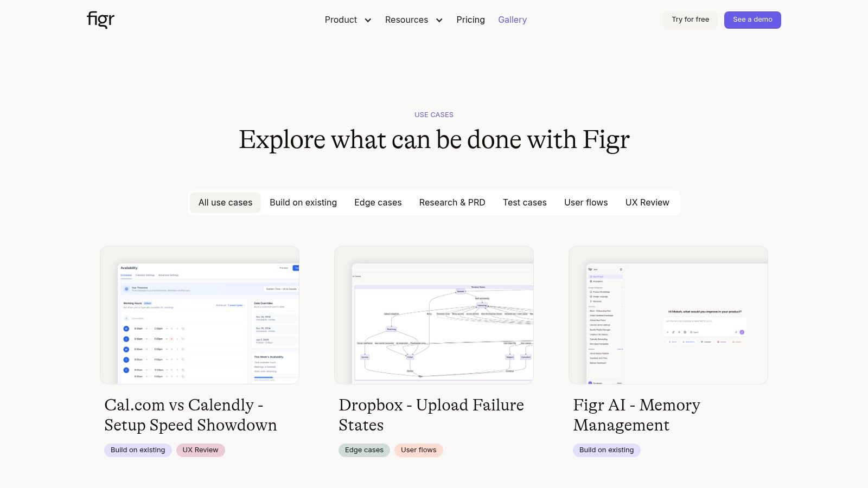868x488 pixels.
Task: Click the Explore what can be done heading
Action: pos(434,140)
